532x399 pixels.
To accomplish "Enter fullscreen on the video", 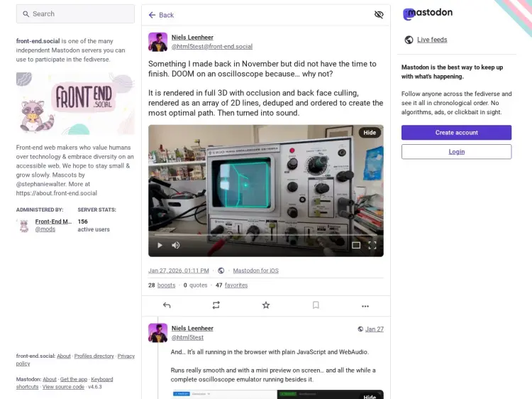I will 372,245.
